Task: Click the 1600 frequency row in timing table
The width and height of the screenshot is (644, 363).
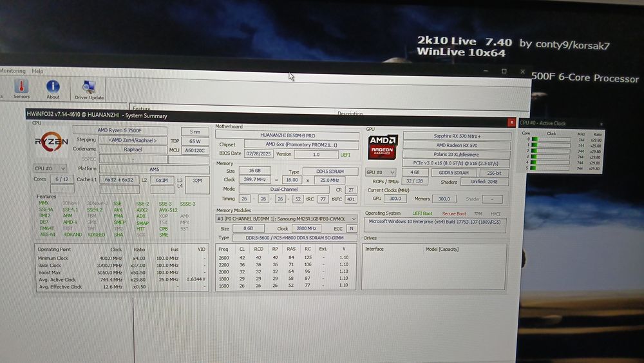Action: click(x=284, y=285)
